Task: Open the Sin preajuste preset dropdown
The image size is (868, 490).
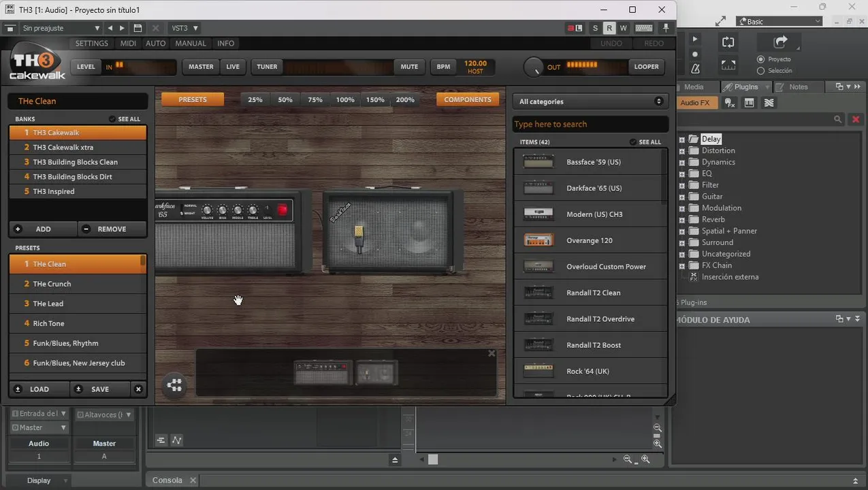Action: (x=61, y=29)
